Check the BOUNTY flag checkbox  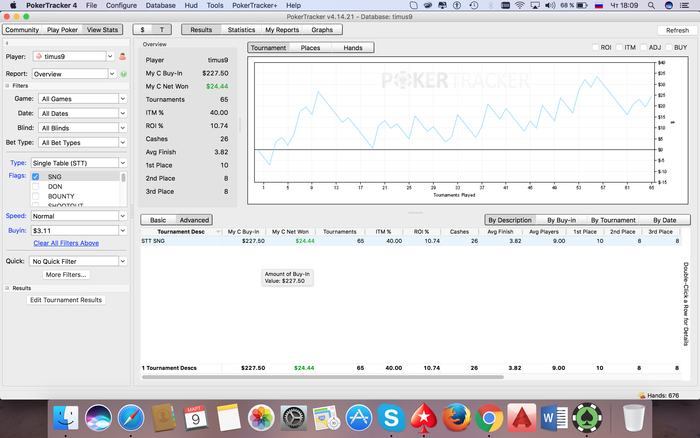[x=36, y=196]
